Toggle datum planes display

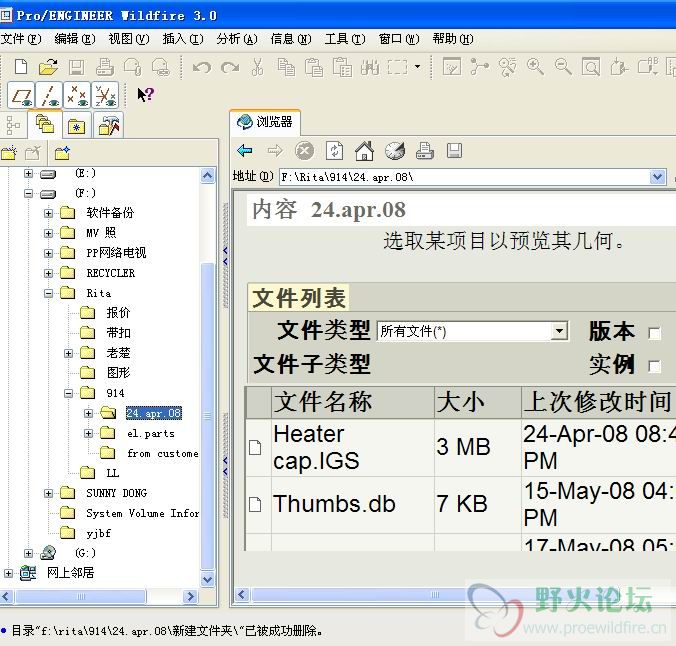pos(22,95)
